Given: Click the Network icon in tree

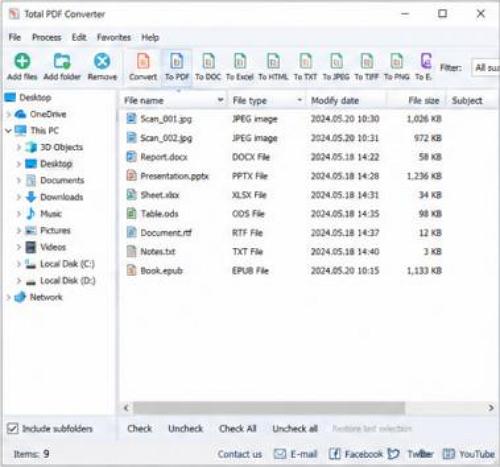Looking at the screenshot, I should click(x=20, y=297).
